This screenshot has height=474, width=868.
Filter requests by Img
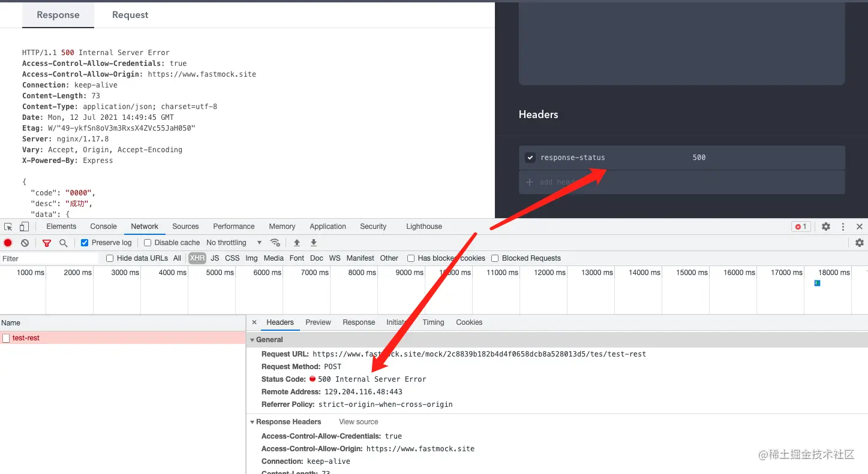click(251, 258)
